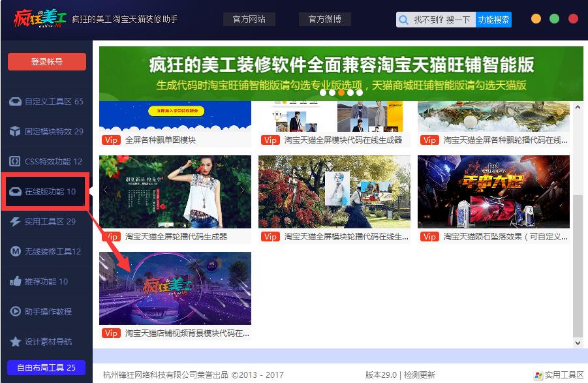Select second banner carousel dot
Screen dimensions: 588x383
(332, 92)
